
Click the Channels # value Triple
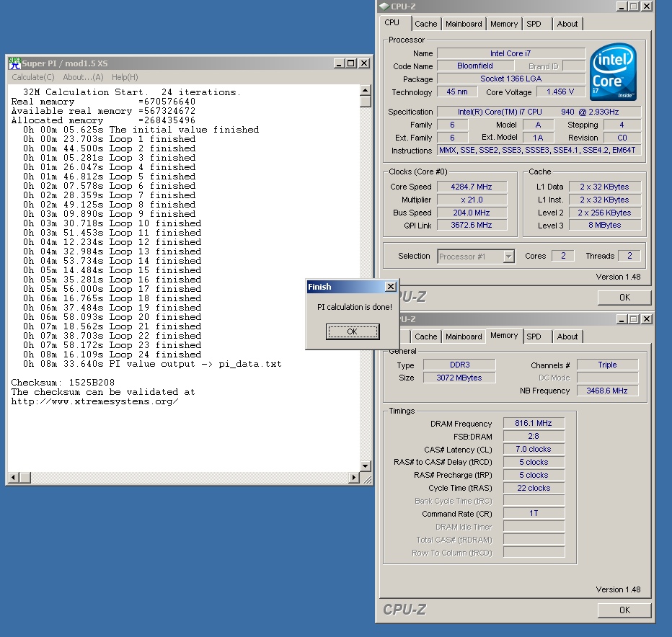click(x=607, y=365)
